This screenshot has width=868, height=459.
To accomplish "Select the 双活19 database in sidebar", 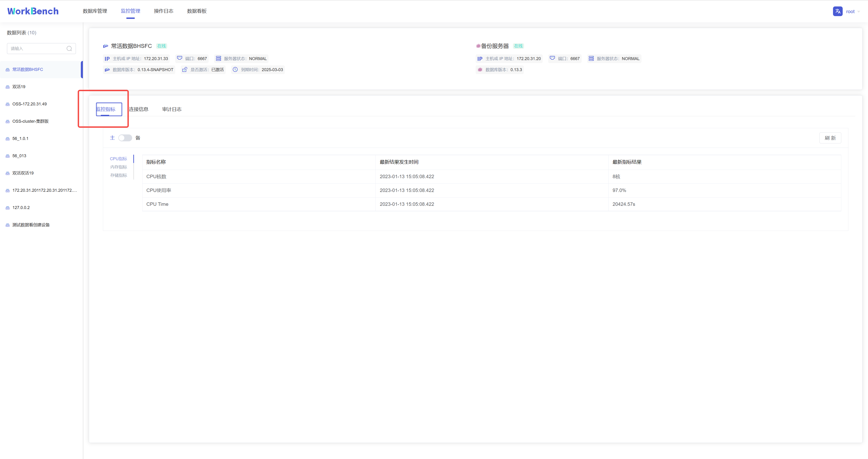I will pyautogui.click(x=19, y=87).
